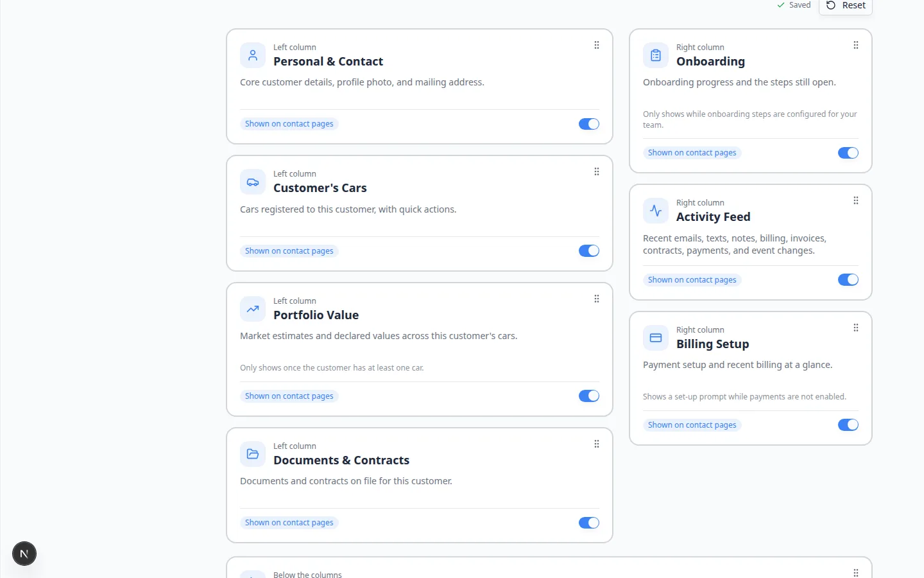Click 'Shown on contact pages' under Billing Setup
Screen dimensions: 924x578
(x=692, y=425)
